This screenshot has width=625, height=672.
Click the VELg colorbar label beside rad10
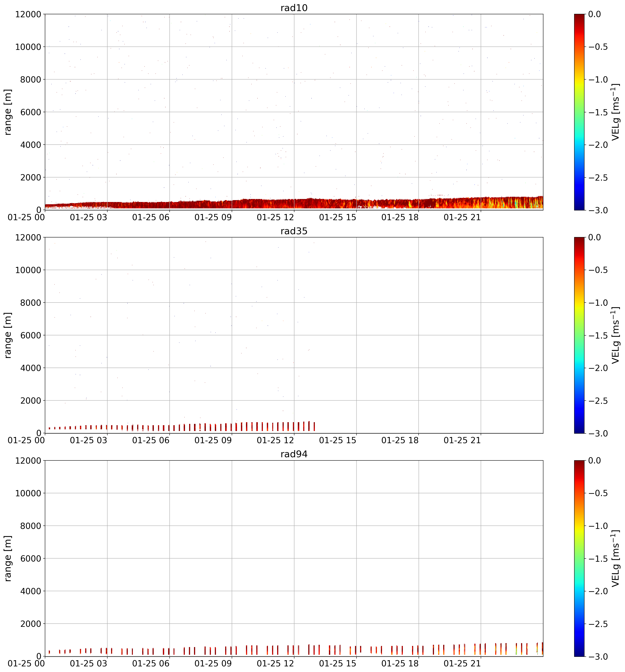pos(616,112)
